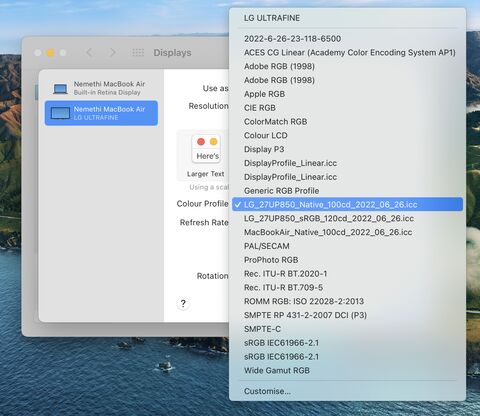
Task: Choose SMPTE-C profile
Action: pyautogui.click(x=347, y=329)
